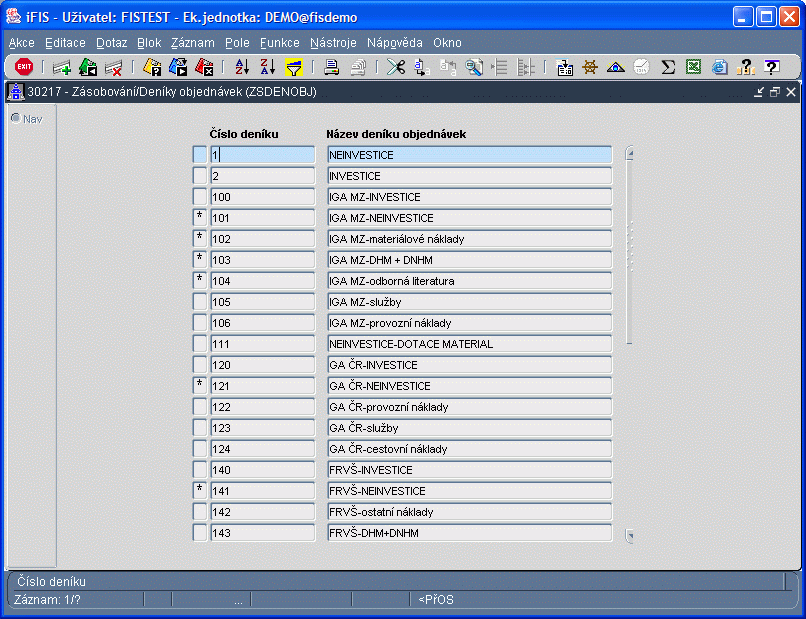Screen dimensions: 806x619
Task: Click the grayed single tree-lines icon
Action: [x=500, y=67]
